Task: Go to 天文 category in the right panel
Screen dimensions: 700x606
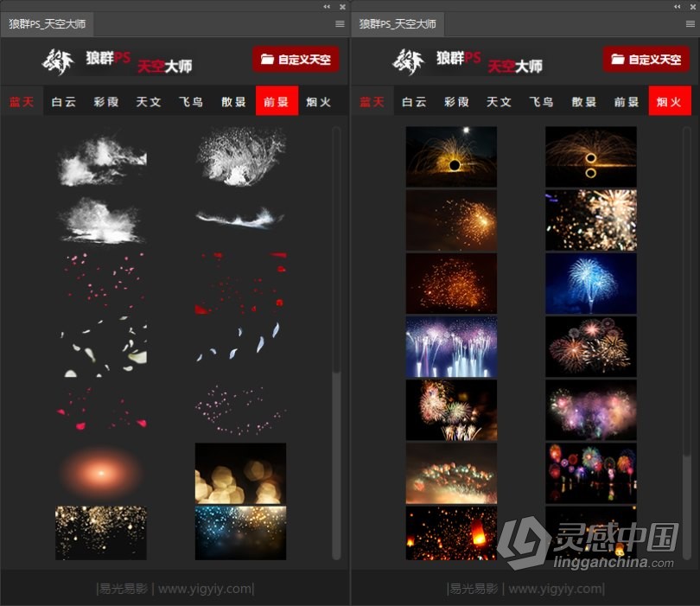Action: (x=500, y=101)
